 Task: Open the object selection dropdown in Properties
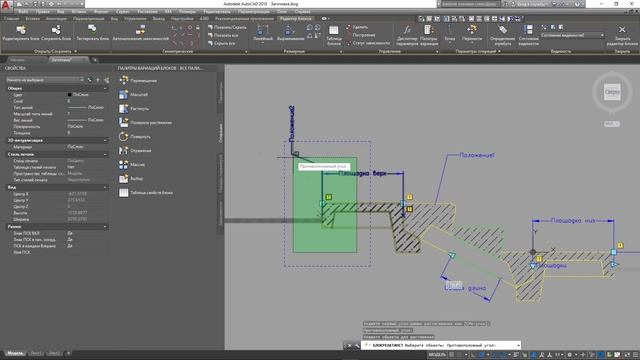[45, 80]
